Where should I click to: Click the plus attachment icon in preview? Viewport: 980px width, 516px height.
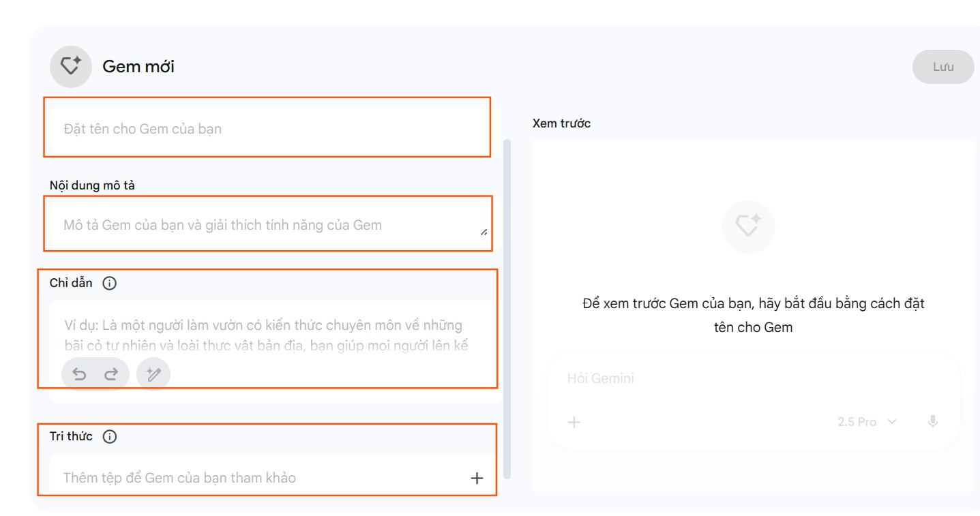(x=574, y=422)
